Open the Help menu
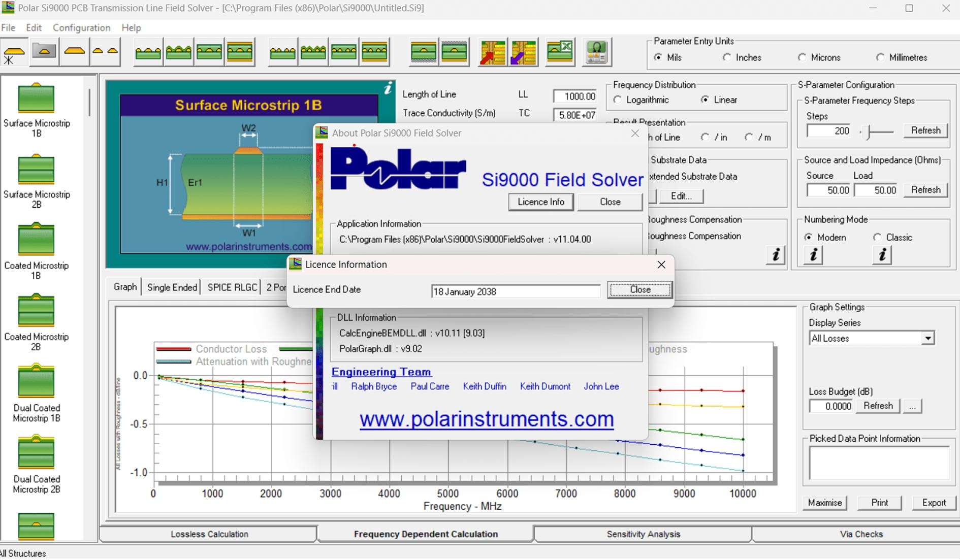 point(131,28)
